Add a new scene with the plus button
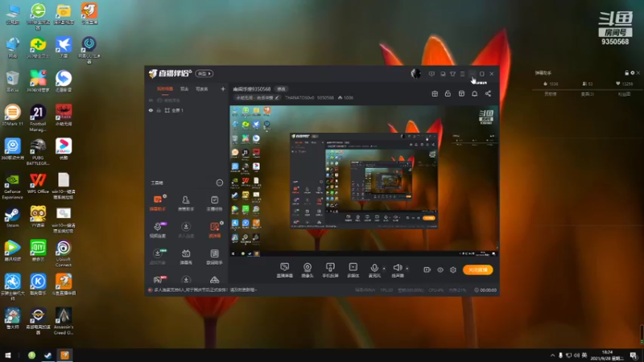Image resolution: width=644 pixels, height=362 pixels. [223, 89]
